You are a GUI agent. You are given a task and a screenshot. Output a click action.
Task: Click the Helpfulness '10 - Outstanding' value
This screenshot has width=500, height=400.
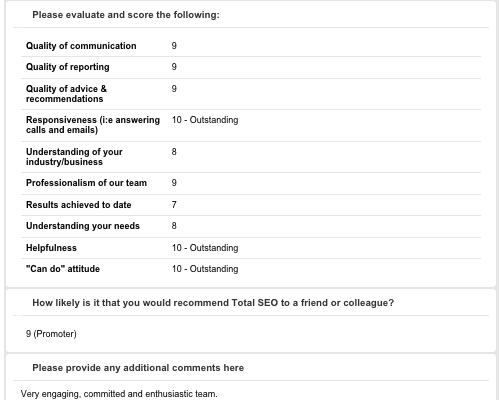pos(205,248)
